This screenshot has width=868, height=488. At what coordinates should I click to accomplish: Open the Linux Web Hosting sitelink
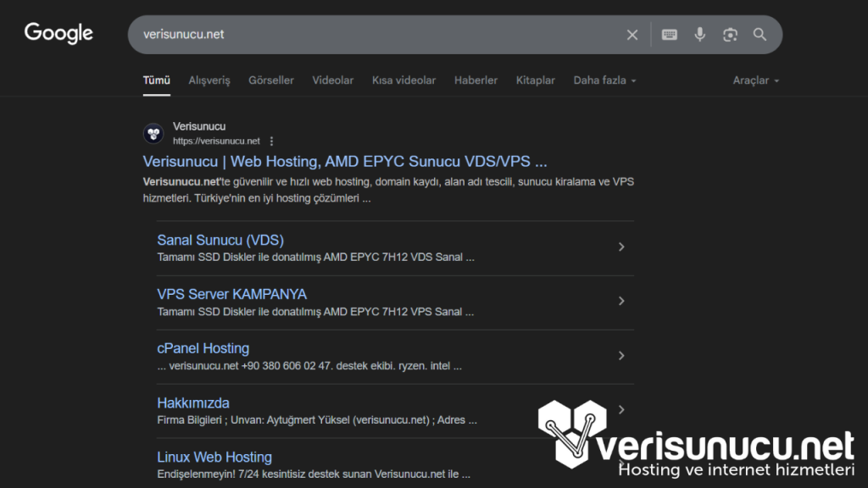point(214,457)
